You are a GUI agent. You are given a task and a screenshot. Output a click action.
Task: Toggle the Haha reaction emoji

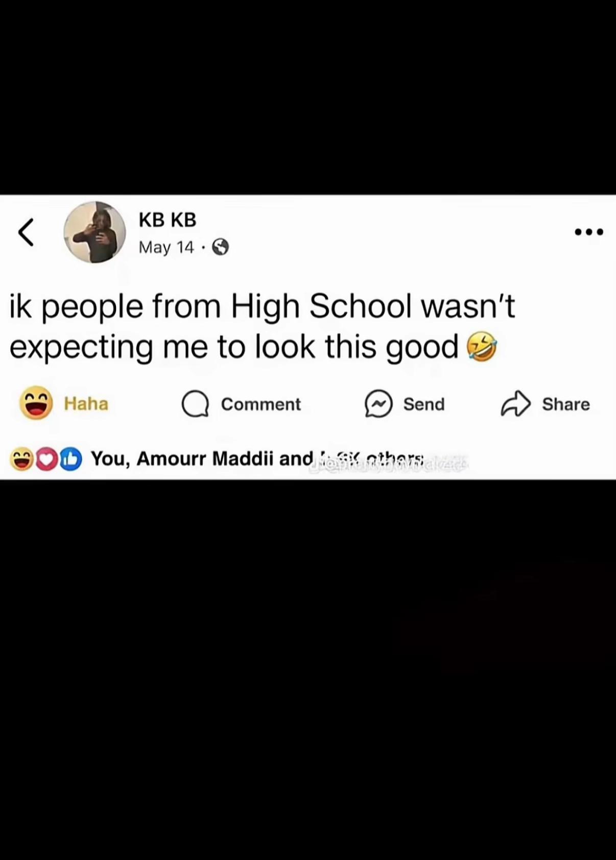[x=36, y=403]
